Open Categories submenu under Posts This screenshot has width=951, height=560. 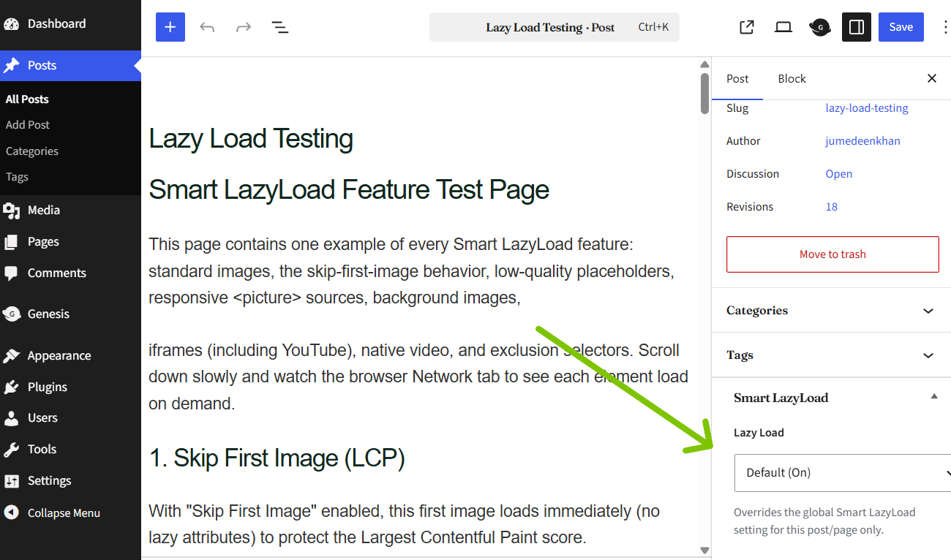click(32, 151)
